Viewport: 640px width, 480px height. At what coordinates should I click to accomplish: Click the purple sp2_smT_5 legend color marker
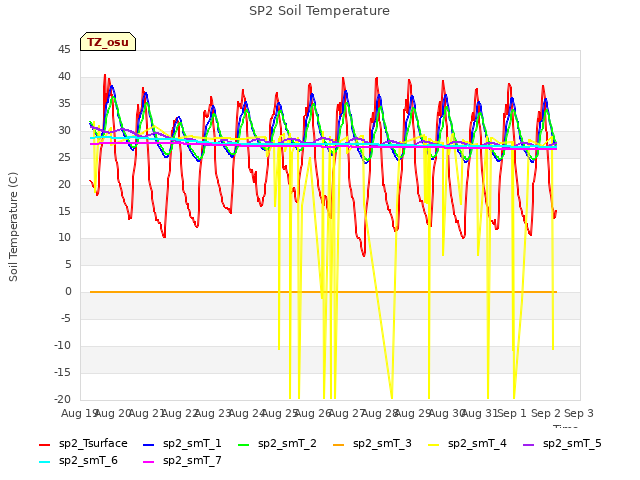click(529, 444)
